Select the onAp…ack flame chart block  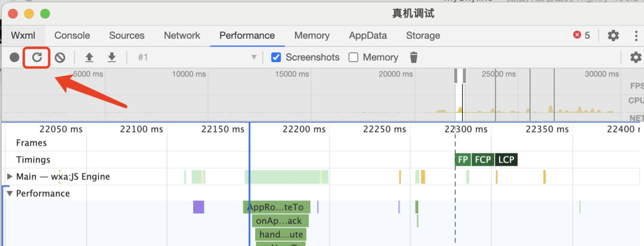(280, 221)
